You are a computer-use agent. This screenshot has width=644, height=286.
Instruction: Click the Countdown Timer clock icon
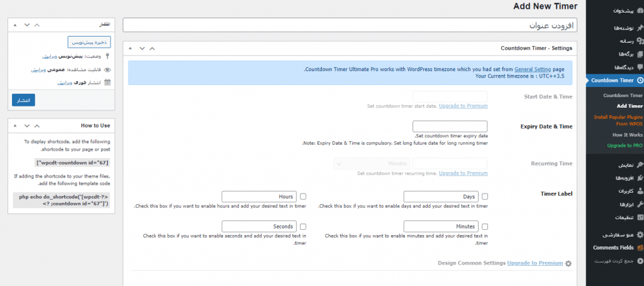640,80
